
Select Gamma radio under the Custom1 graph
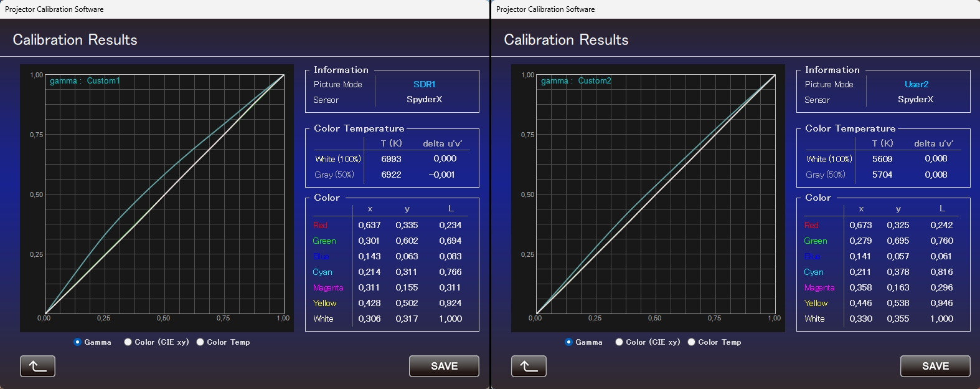pyautogui.click(x=78, y=342)
